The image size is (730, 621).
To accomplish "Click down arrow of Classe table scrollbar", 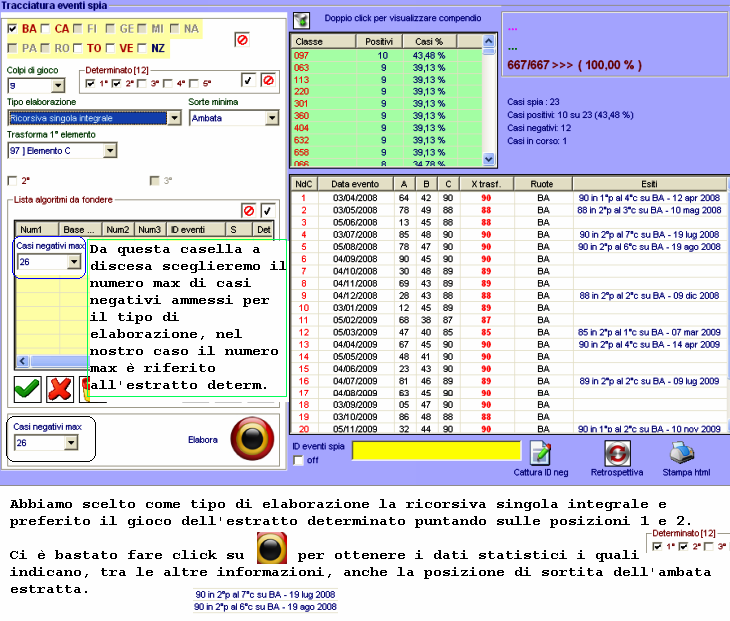I will [x=488, y=159].
